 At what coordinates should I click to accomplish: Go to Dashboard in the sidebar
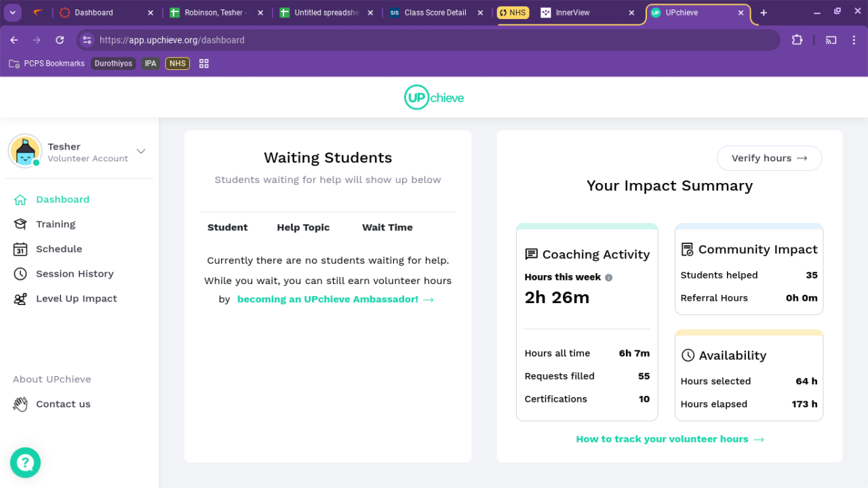point(62,199)
